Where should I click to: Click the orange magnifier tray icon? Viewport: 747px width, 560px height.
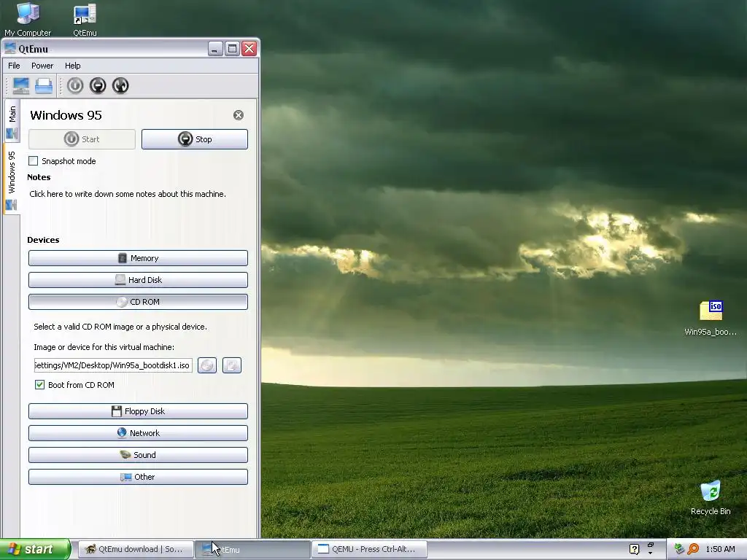point(693,549)
